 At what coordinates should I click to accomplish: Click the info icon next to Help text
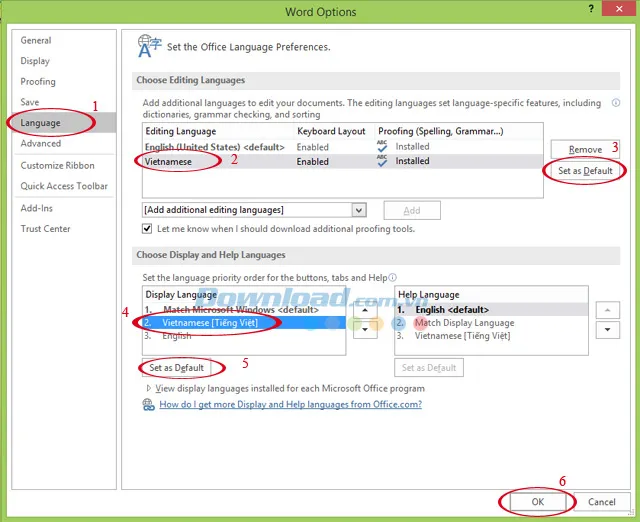coord(393,278)
